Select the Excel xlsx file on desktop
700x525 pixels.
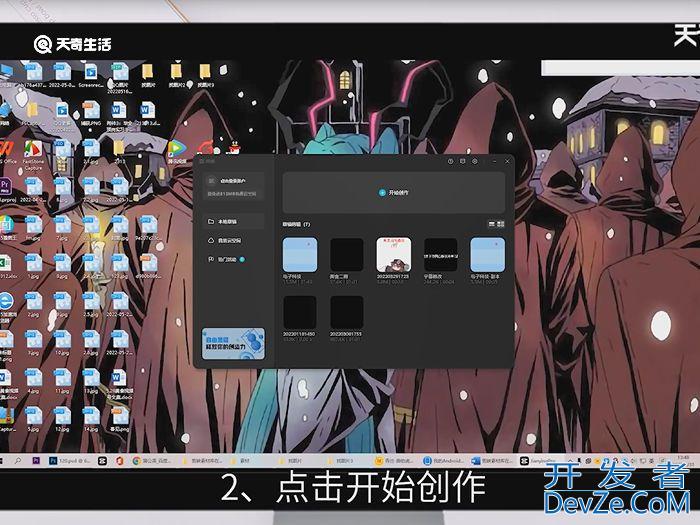[6, 267]
